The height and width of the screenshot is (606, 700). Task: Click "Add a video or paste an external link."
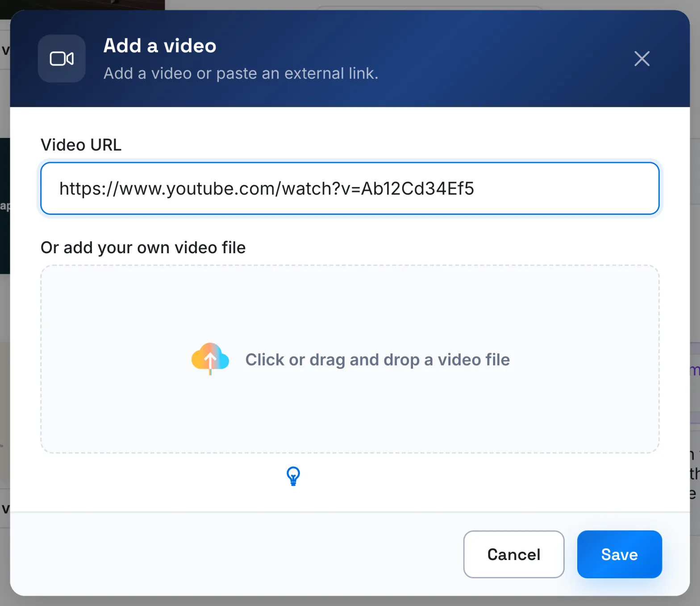coord(241,73)
